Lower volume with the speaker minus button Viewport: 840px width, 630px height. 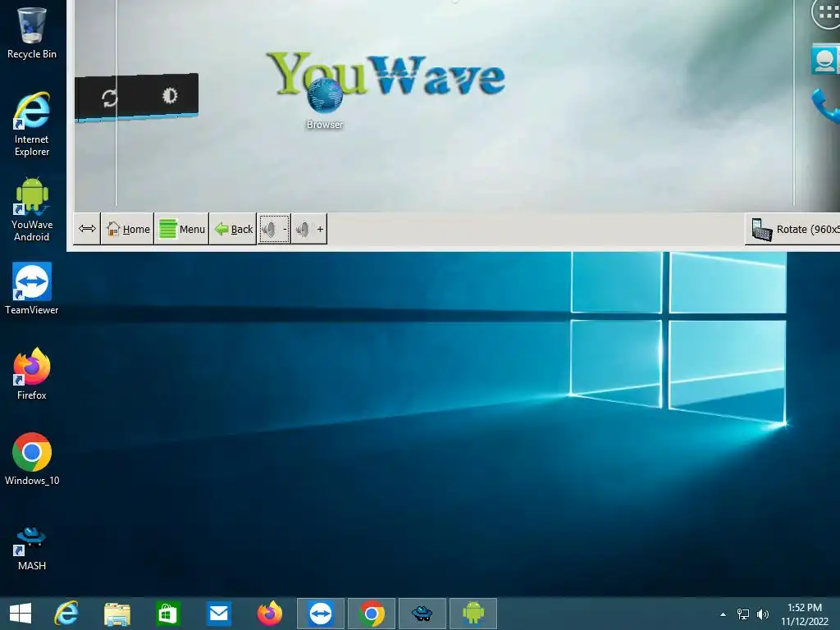(274, 230)
